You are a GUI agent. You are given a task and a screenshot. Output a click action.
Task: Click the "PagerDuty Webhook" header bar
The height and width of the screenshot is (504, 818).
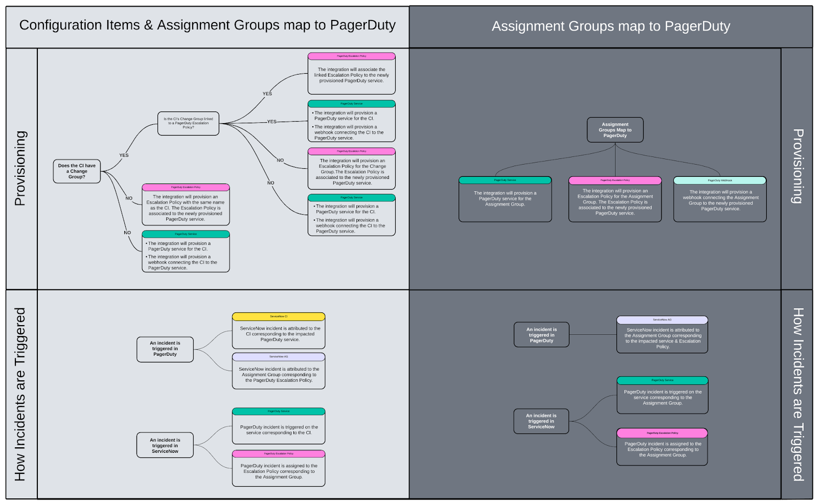tap(720, 180)
